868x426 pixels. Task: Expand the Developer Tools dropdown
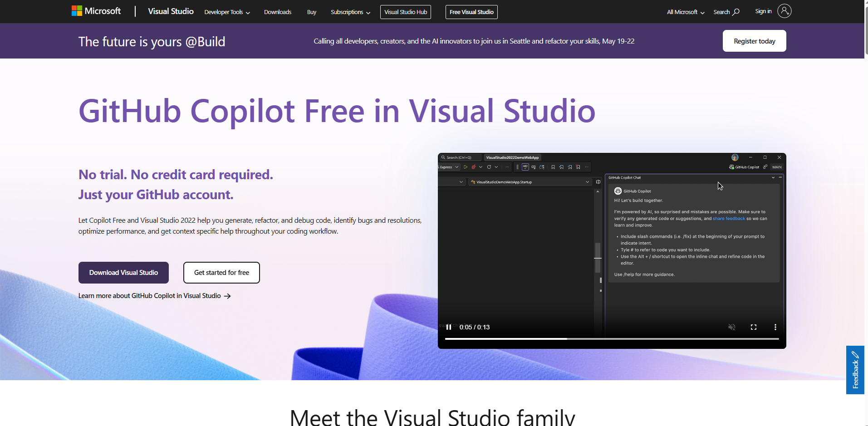point(227,12)
